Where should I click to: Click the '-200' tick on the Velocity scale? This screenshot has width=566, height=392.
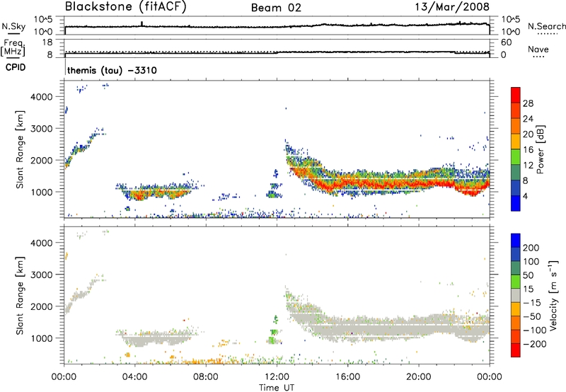(535, 344)
